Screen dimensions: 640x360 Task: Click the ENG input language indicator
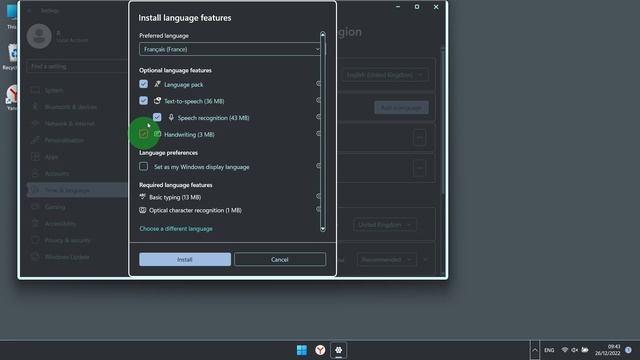549,350
